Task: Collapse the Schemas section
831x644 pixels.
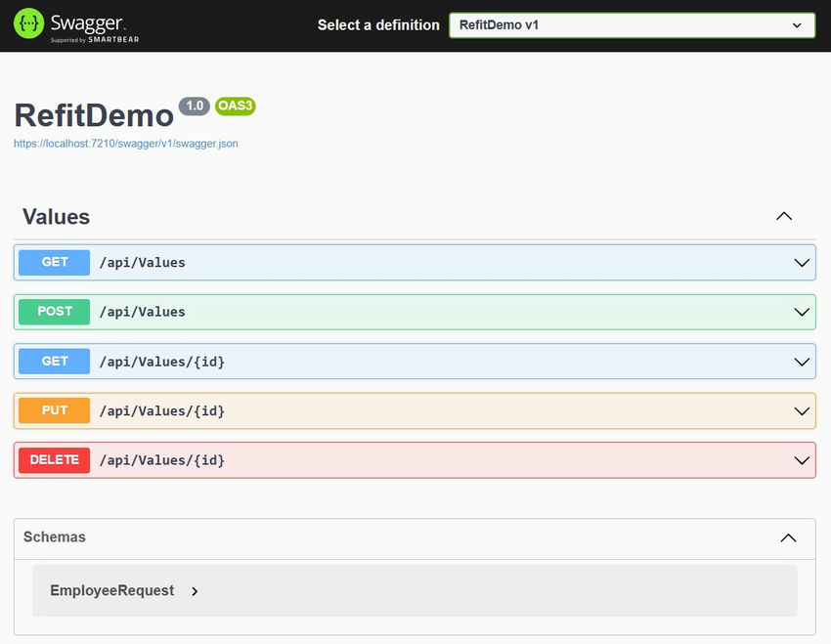Action: [788, 537]
